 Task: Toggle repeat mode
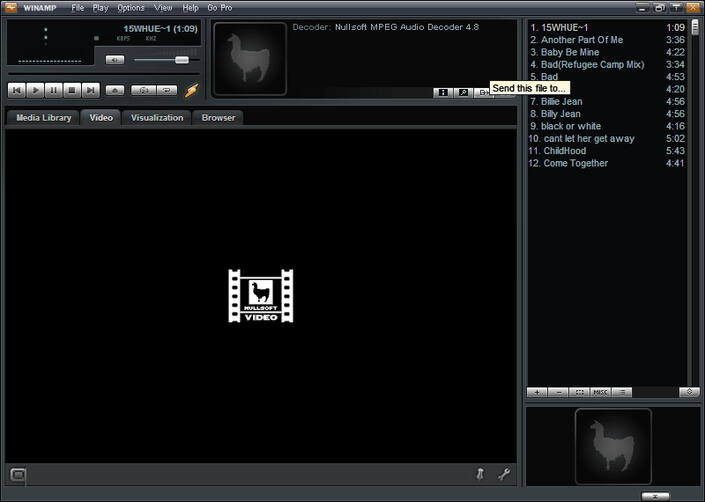[167, 90]
